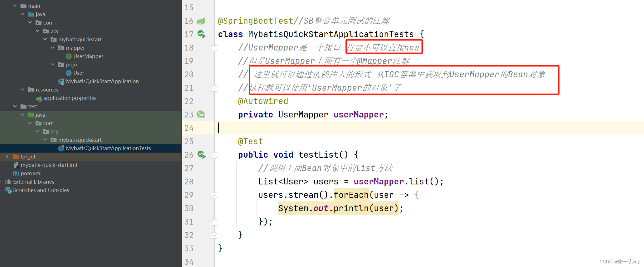Click the fold end marker on line 21
Viewport: 644px width, 267px height.
coord(215,88)
